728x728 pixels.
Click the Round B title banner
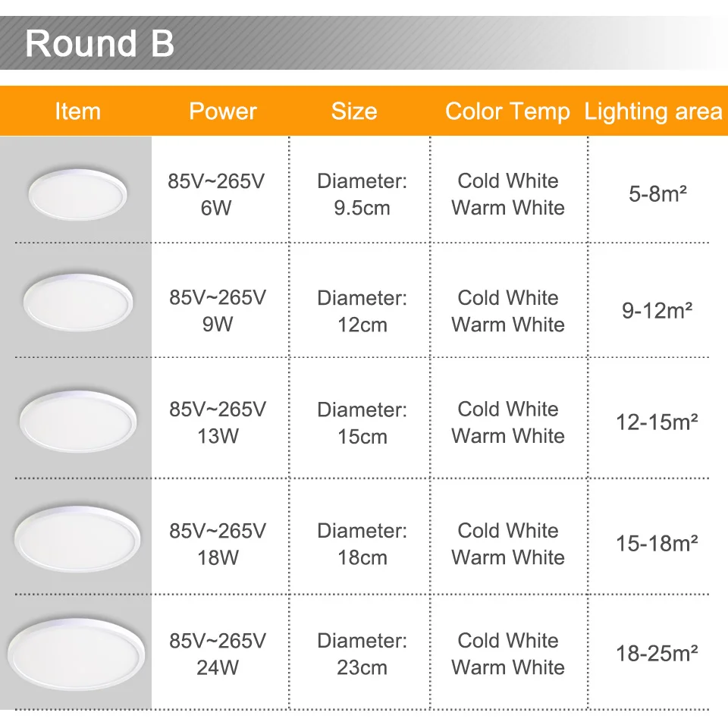coord(99,44)
